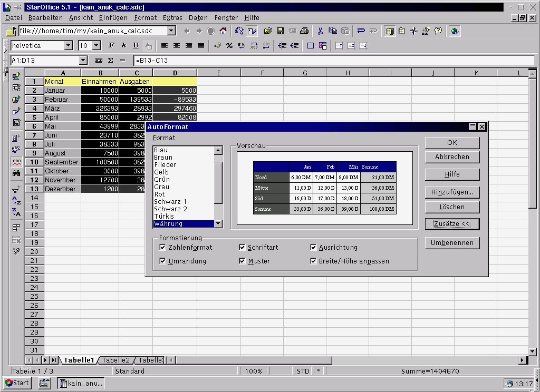Open the Datei menu
Viewport: 540px width, 392px height.
coord(14,17)
